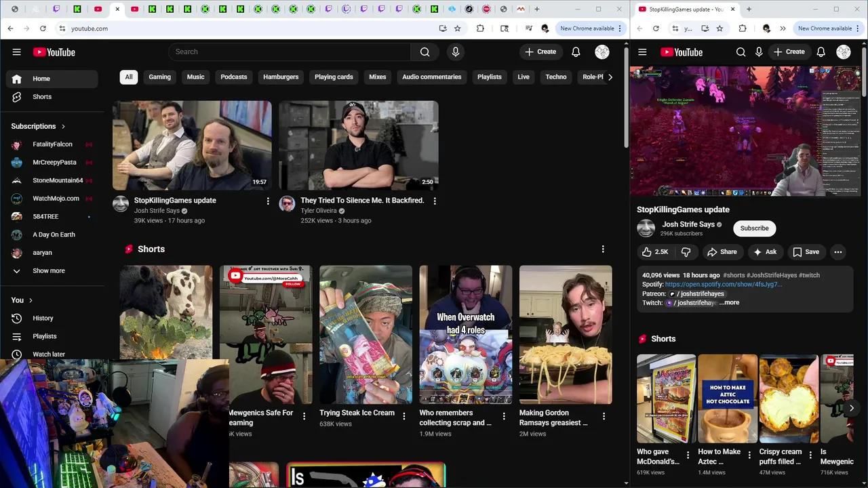Screen dimensions: 868x488
Task: Open options for Who remembers collecting scrap short
Action: [x=504, y=416]
